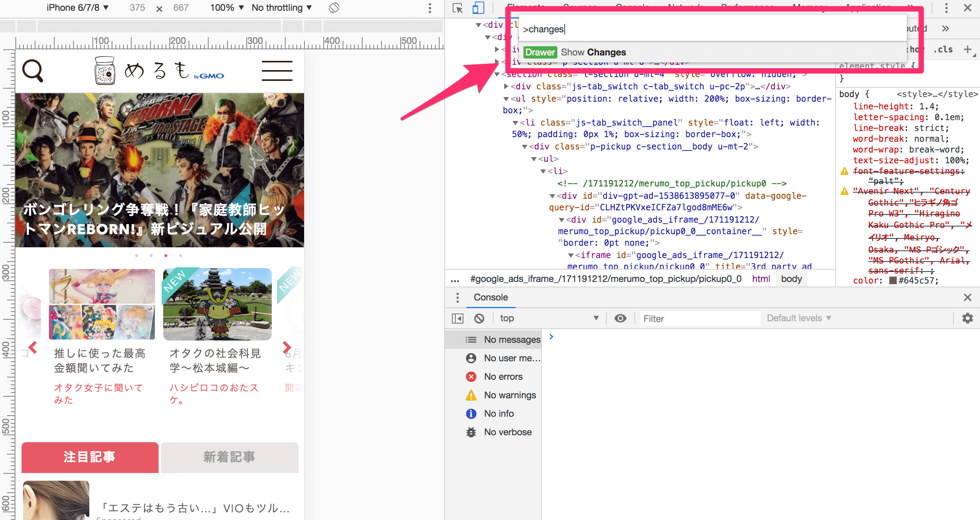Click the rotate device orientation icon
The width and height of the screenshot is (980, 520).
pyautogui.click(x=334, y=8)
